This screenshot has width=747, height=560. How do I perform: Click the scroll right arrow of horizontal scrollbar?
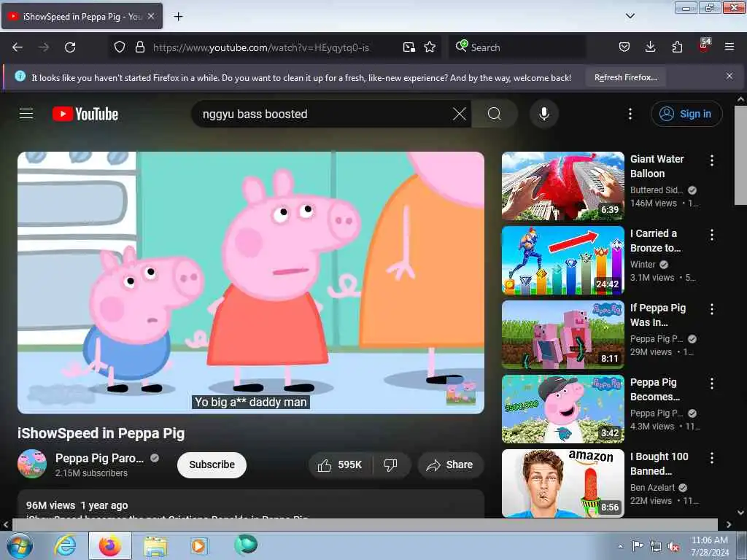point(729,524)
